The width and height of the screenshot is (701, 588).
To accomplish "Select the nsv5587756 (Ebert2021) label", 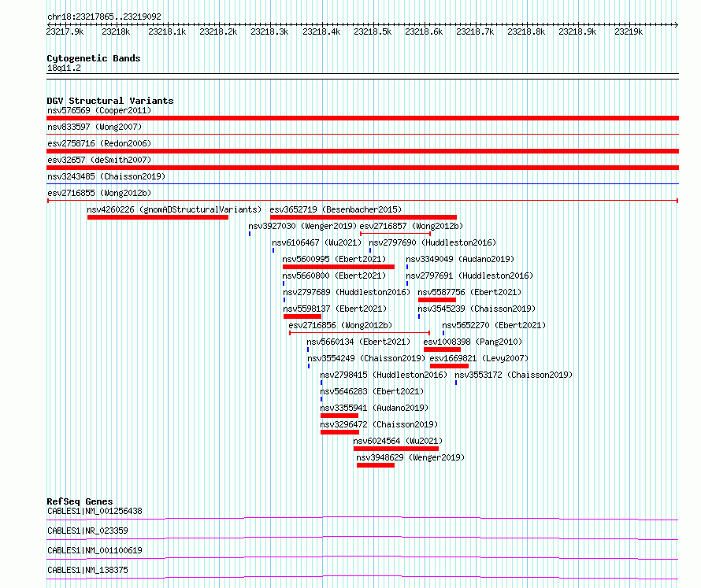I will 469,292.
